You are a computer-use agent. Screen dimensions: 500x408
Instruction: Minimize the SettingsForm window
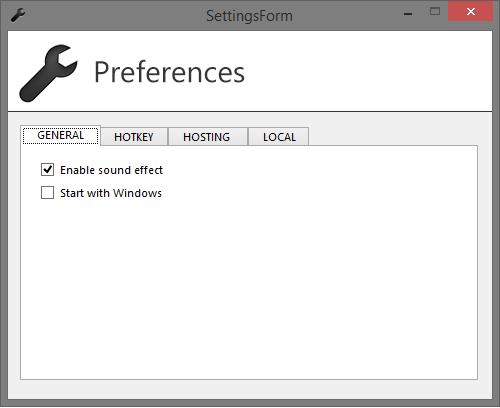pos(408,14)
